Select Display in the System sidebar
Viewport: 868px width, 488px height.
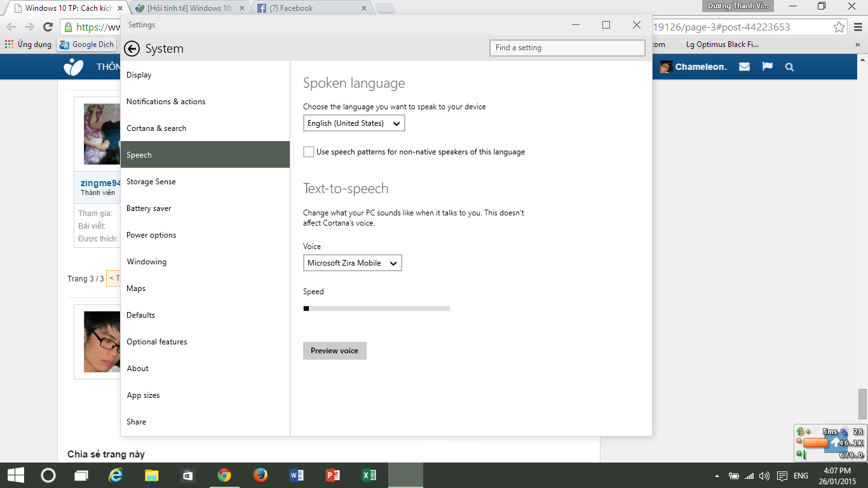(x=205, y=75)
